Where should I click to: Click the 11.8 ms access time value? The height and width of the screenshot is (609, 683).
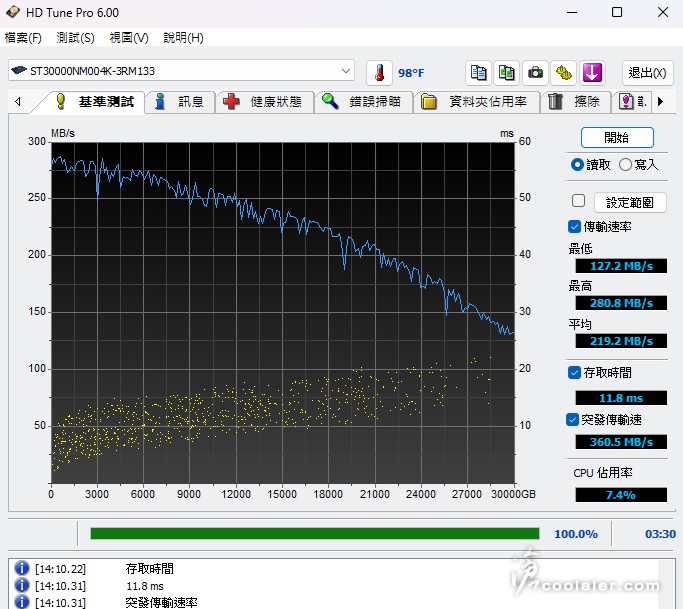click(621, 398)
